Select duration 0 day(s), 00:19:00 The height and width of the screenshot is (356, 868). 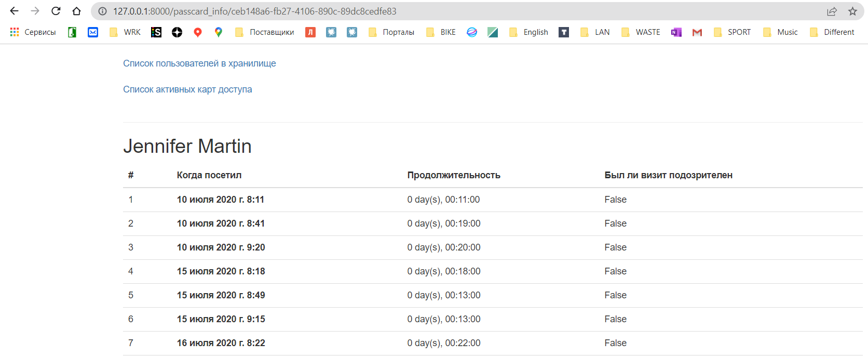click(x=444, y=223)
